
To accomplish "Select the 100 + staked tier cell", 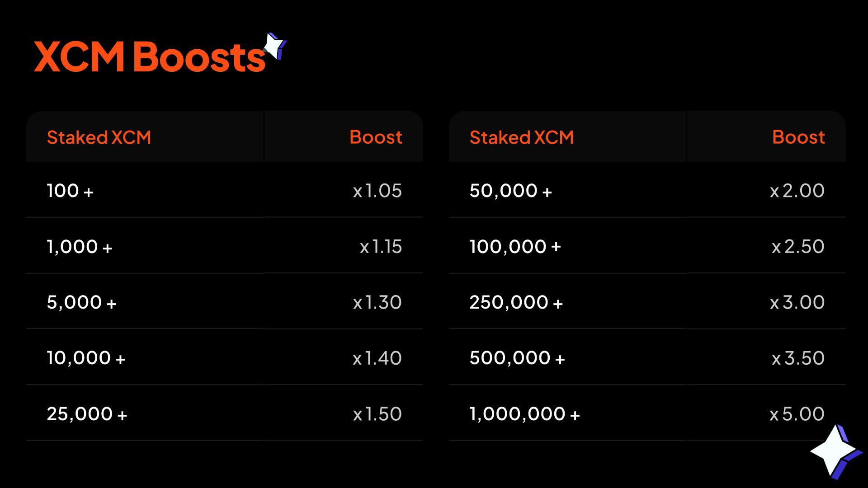I will point(70,191).
